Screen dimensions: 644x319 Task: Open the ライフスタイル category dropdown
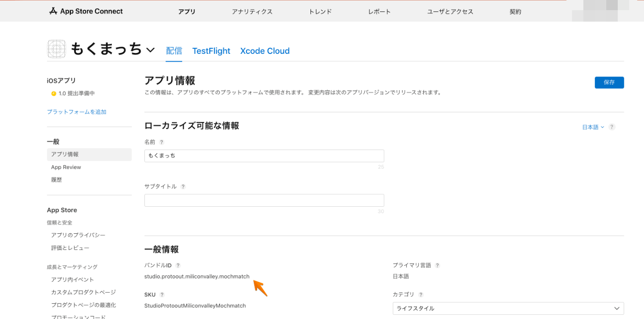click(508, 308)
